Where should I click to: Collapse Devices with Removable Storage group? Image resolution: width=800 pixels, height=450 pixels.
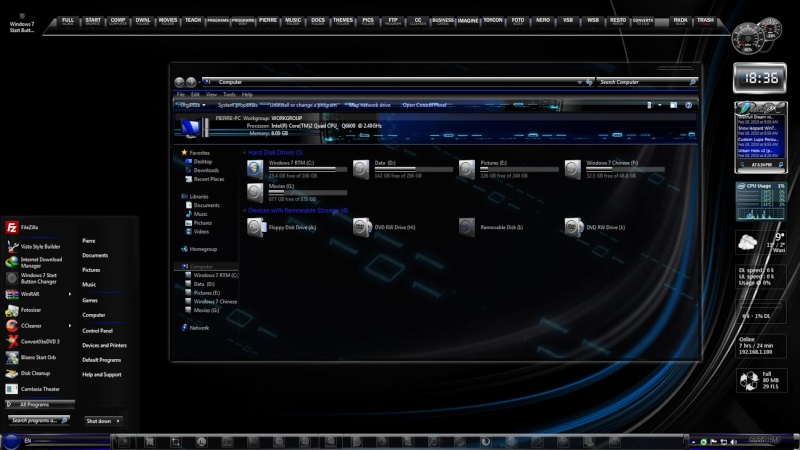pyautogui.click(x=244, y=210)
